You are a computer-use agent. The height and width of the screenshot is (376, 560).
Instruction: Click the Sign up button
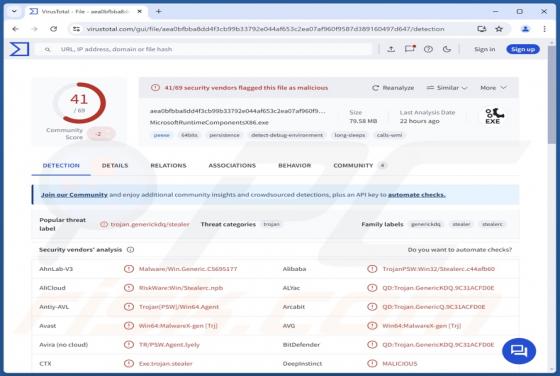(x=523, y=49)
